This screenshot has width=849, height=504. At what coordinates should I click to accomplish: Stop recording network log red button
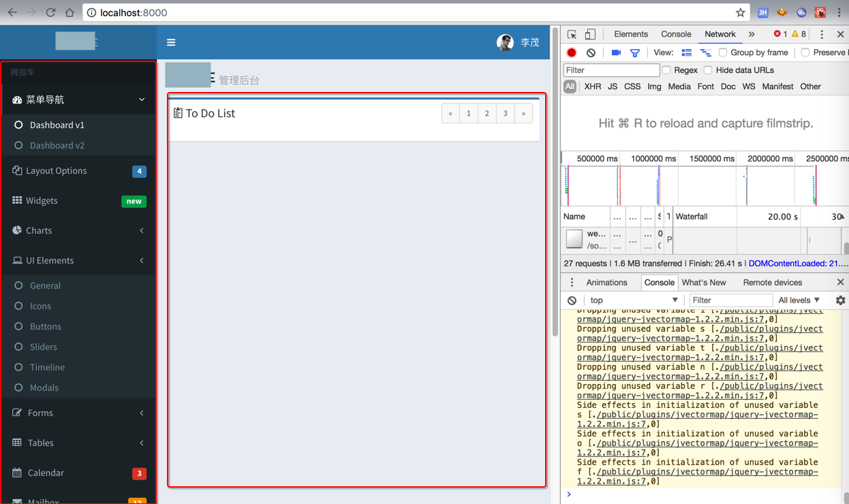tap(572, 52)
